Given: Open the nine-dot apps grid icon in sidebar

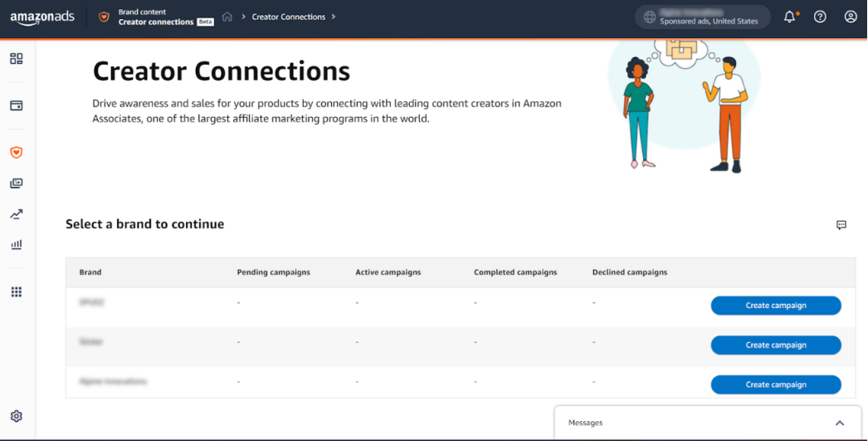Looking at the screenshot, I should click(17, 292).
